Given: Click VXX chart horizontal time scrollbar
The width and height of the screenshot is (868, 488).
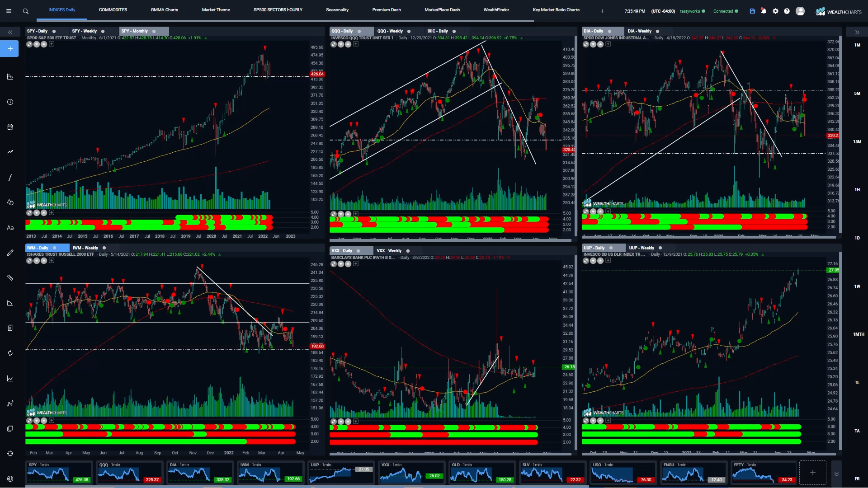Looking at the screenshot, I should coord(451,454).
